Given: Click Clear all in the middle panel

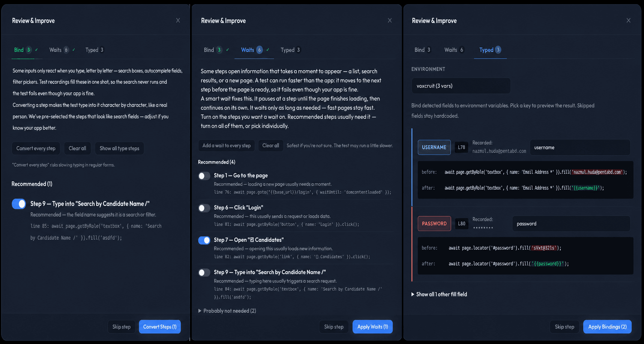Looking at the screenshot, I should pyautogui.click(x=270, y=146).
